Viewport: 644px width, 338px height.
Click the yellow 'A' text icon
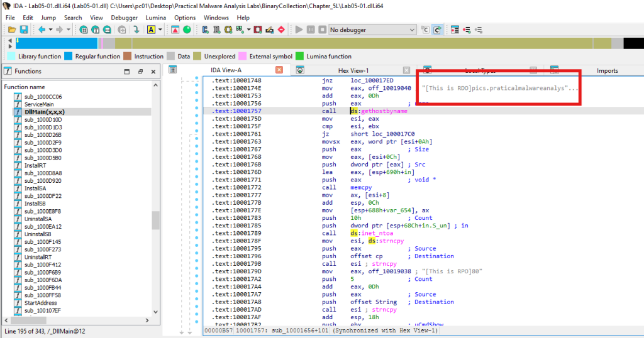click(x=151, y=30)
